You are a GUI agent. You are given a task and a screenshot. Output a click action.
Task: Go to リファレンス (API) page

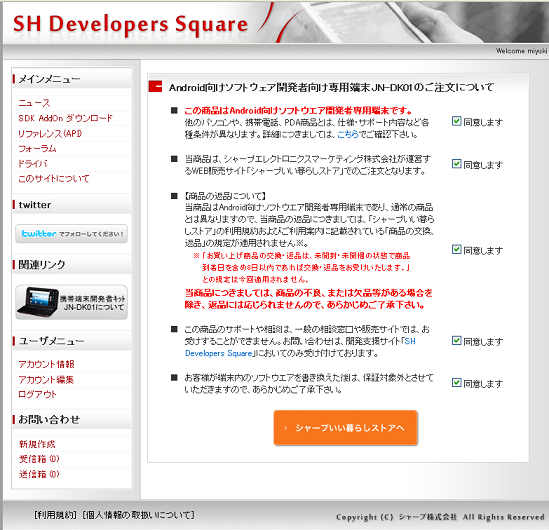[50, 133]
